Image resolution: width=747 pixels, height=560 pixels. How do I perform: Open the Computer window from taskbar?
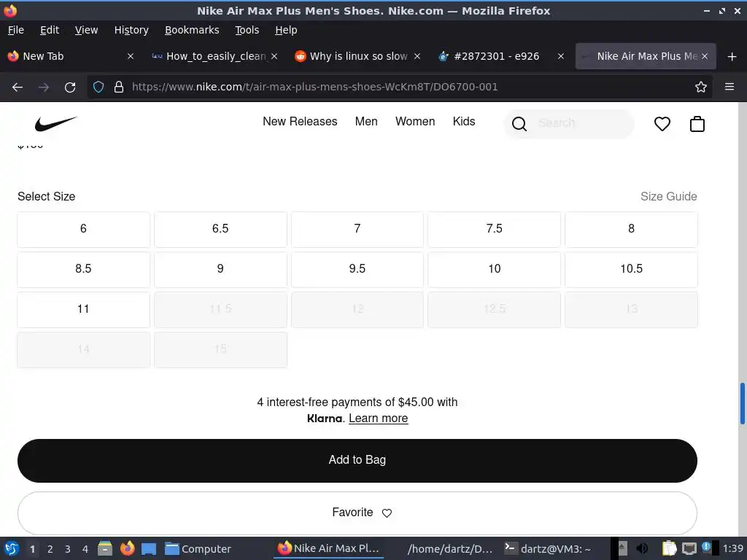point(198,548)
